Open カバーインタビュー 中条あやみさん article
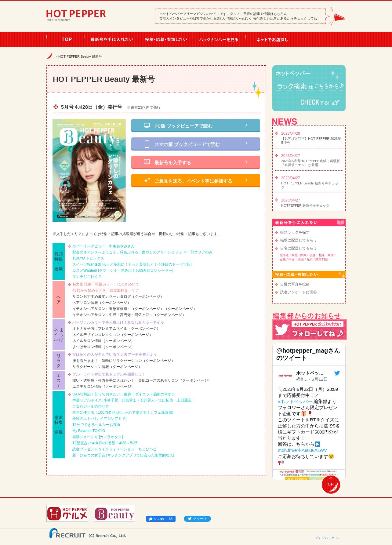 coord(103,246)
